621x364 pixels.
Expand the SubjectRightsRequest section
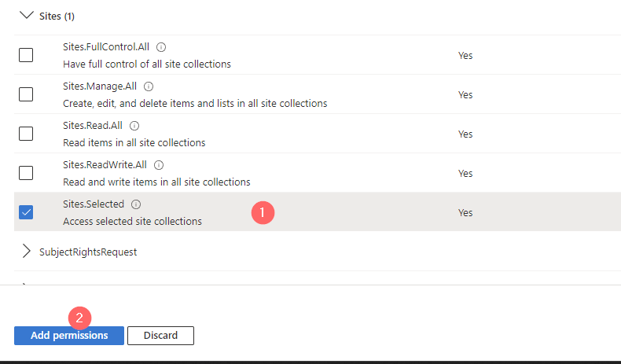26,252
